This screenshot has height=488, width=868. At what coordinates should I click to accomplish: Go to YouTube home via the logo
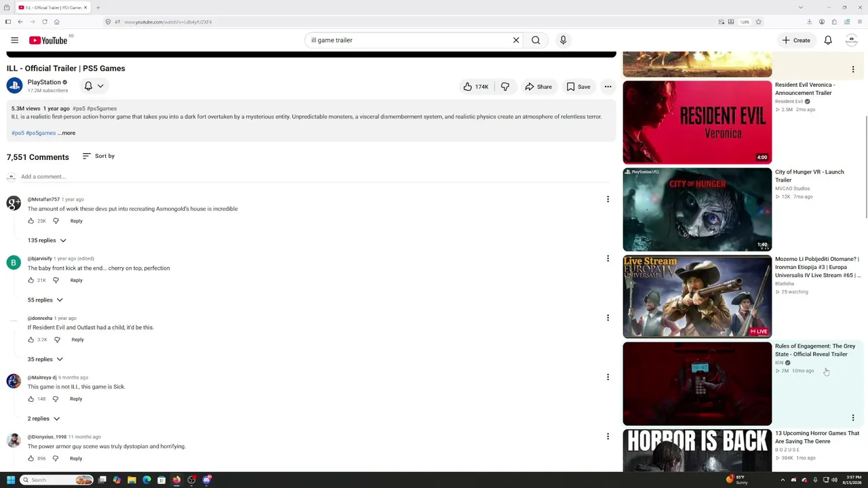[48, 41]
